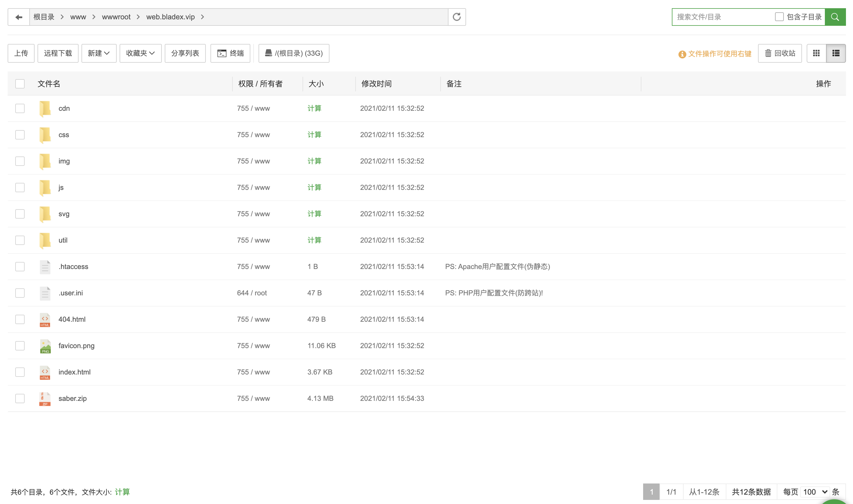Switch to list view layout

tap(836, 53)
